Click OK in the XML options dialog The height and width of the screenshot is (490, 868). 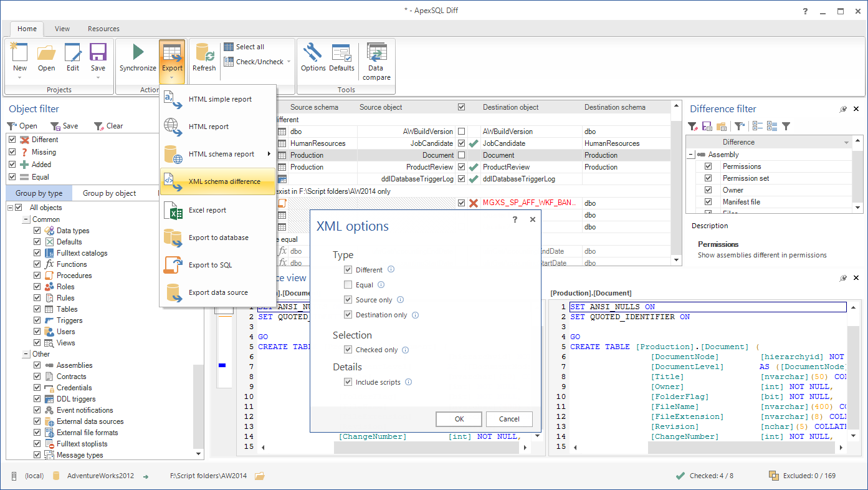pyautogui.click(x=459, y=419)
